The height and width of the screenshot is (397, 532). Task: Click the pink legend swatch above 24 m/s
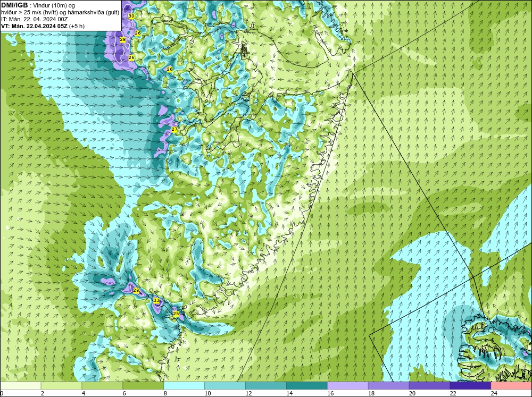tap(511, 386)
